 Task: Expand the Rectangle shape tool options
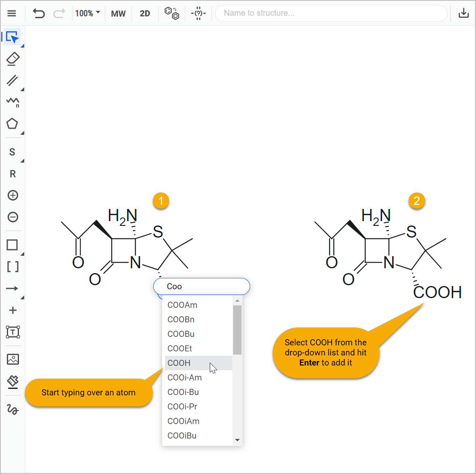tap(22, 253)
